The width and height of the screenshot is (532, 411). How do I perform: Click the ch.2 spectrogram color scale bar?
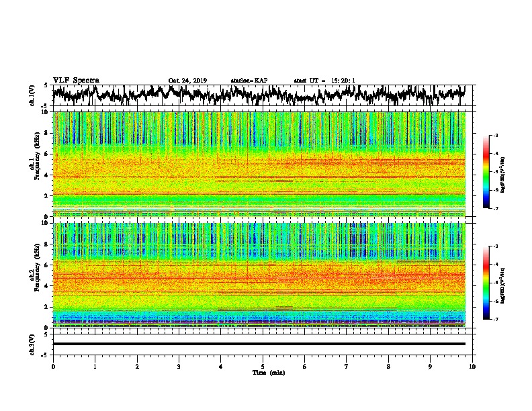pos(486,283)
